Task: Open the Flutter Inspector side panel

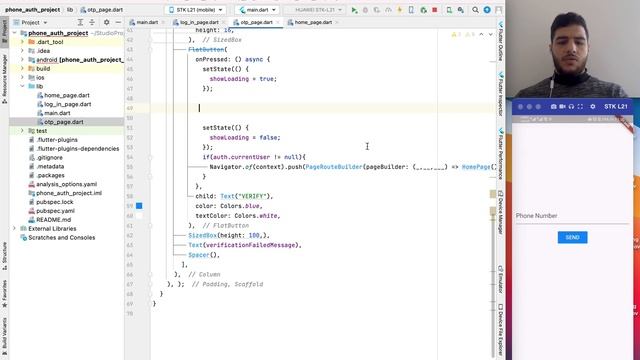Action: coord(500,94)
